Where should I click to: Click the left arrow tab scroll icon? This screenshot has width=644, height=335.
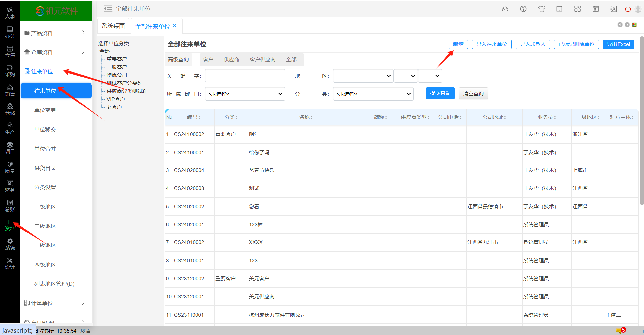(620, 25)
